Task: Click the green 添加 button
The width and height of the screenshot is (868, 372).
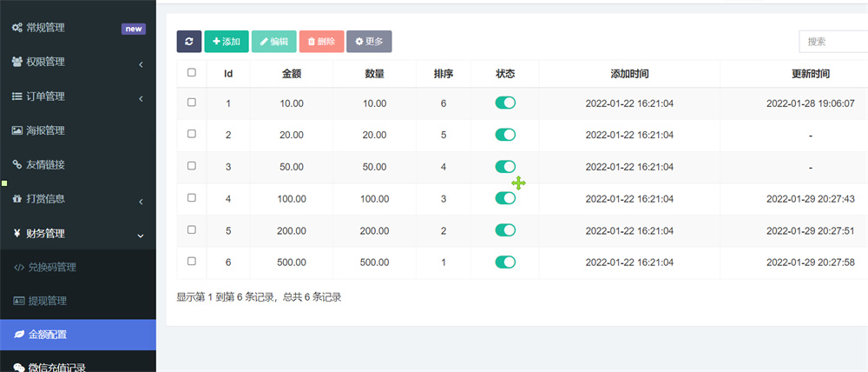Action: click(227, 41)
